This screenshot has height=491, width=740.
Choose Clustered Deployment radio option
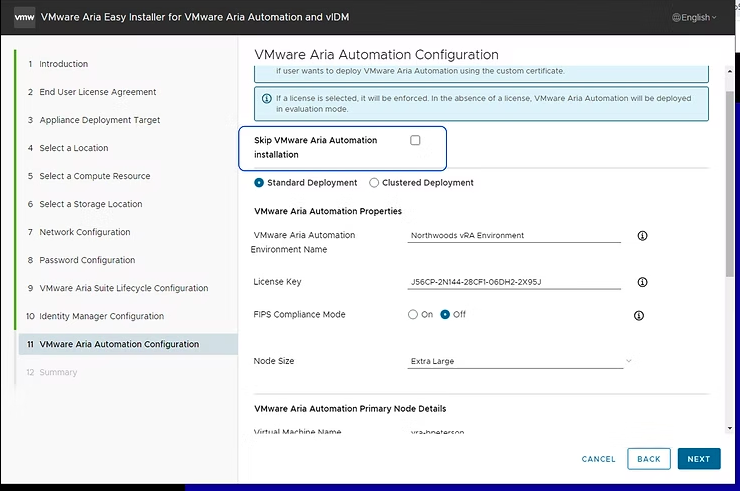(x=374, y=183)
